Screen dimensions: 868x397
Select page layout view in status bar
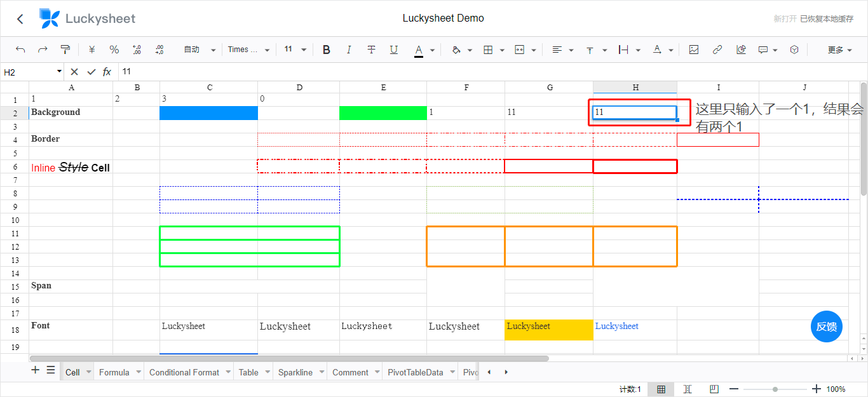(688, 389)
